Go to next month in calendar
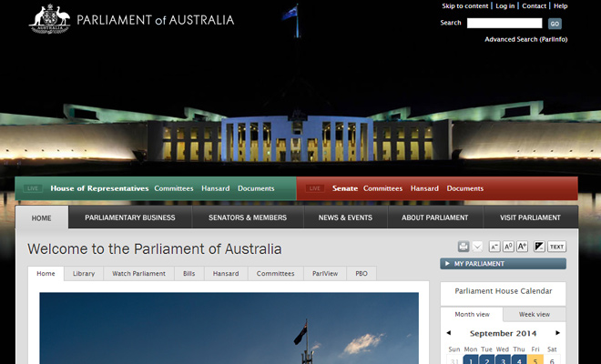This screenshot has width=601, height=364. coord(557,333)
